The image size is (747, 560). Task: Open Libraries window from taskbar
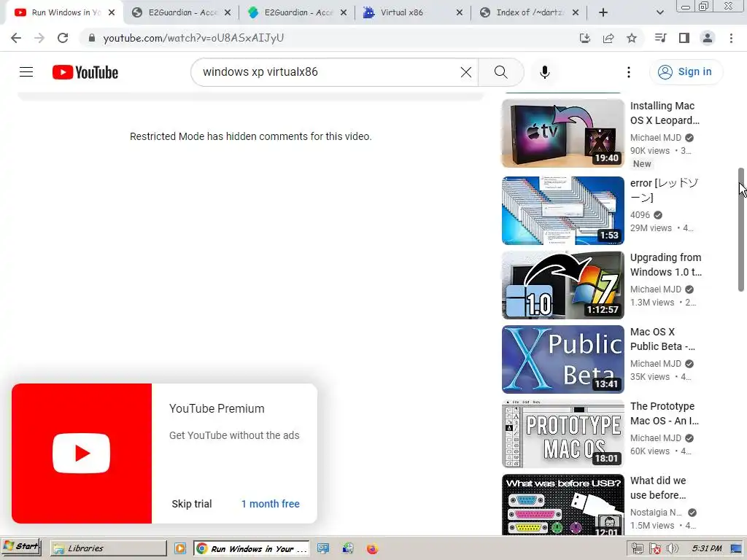tap(109, 548)
